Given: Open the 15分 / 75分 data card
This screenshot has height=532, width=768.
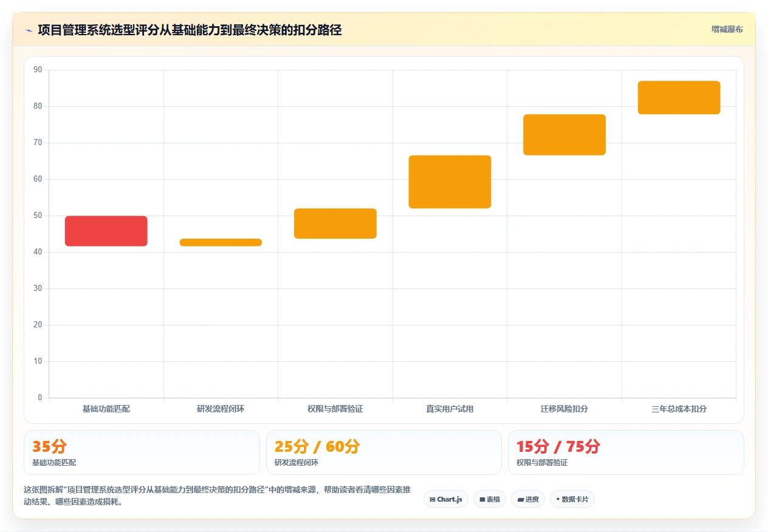Looking at the screenshot, I should tap(626, 452).
